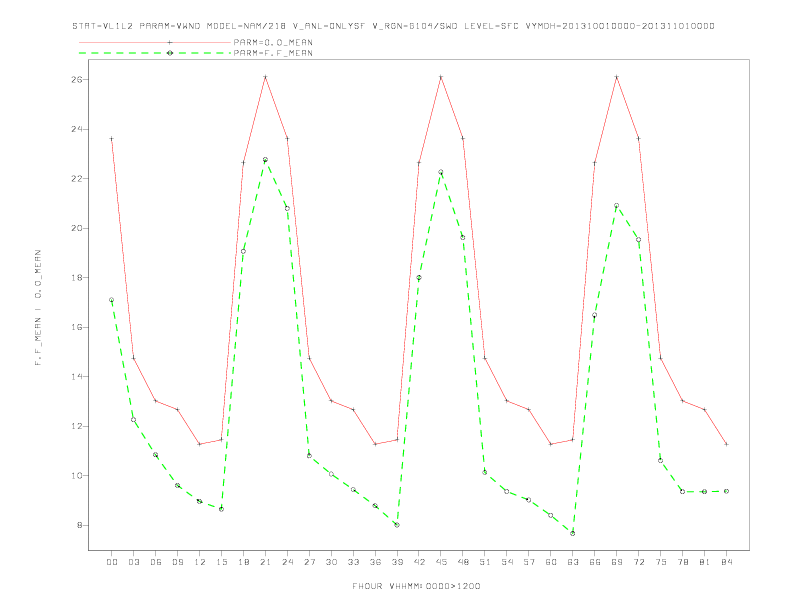Click x-axis tick label 36
Screen dimensions: 792x612
point(375,562)
